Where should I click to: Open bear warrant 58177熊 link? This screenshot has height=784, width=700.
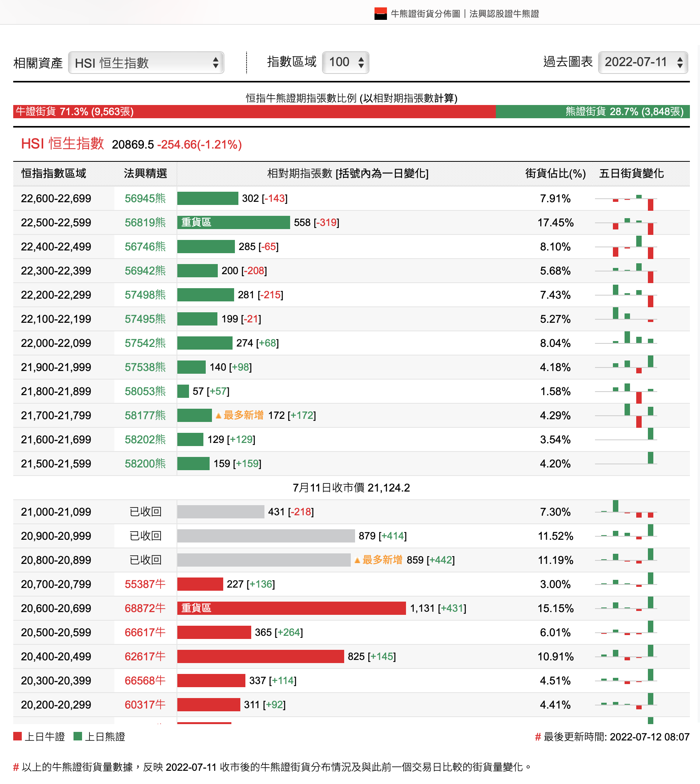click(x=145, y=415)
